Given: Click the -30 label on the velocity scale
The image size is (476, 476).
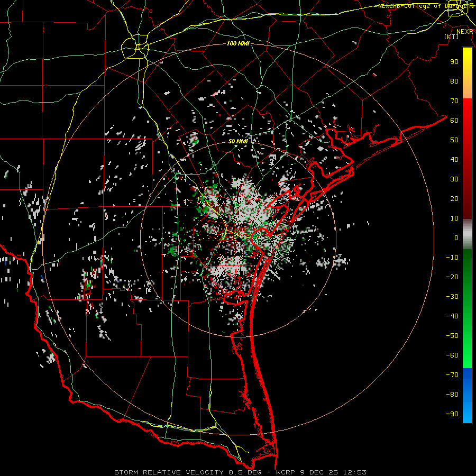Looking at the screenshot, I should [452, 297].
